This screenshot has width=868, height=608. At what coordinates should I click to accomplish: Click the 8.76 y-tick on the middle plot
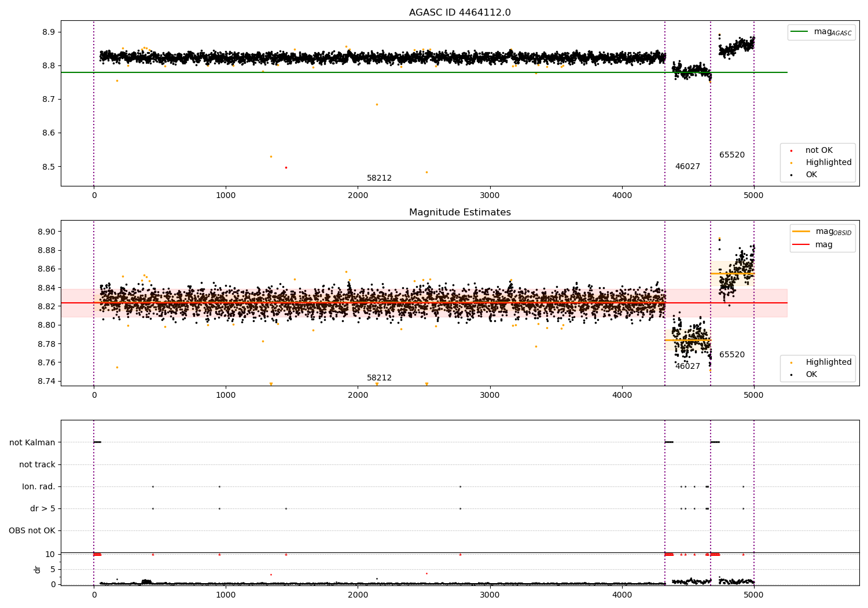coord(46,362)
